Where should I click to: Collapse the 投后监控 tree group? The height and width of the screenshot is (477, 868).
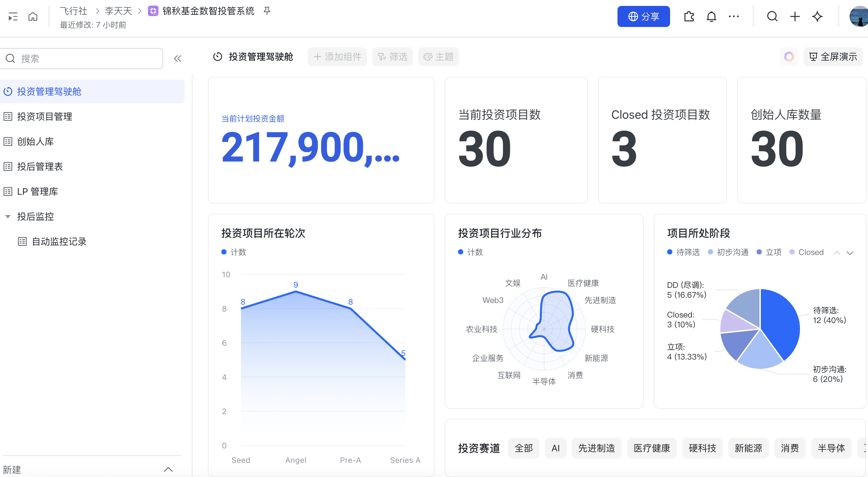(x=8, y=216)
